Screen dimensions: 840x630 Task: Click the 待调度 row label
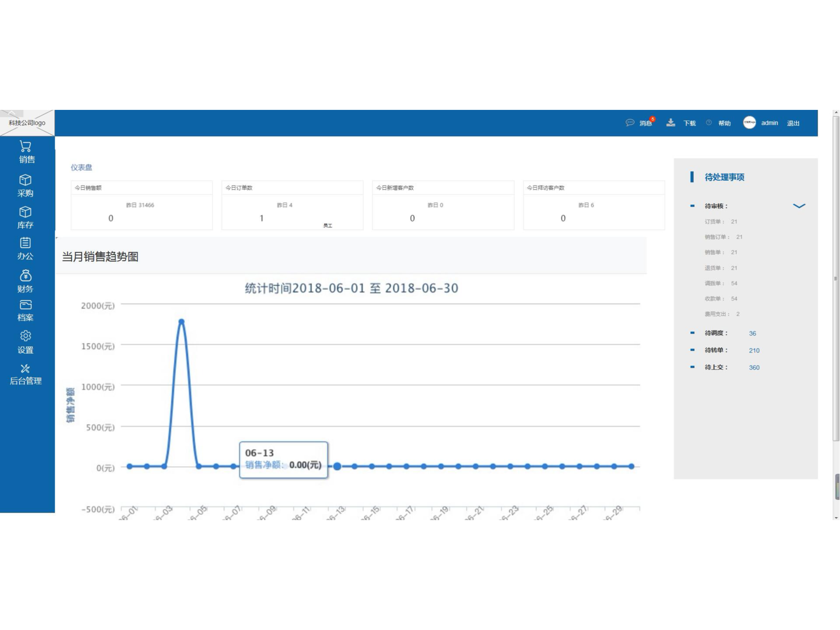[x=716, y=333]
